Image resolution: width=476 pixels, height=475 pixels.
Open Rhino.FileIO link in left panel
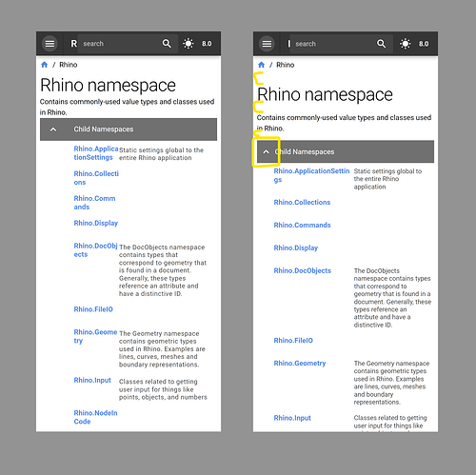[x=93, y=309]
